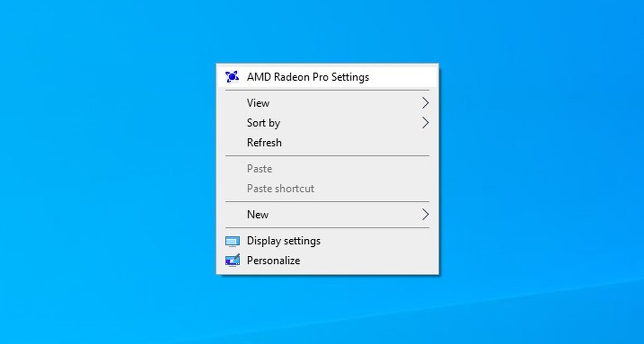Click the separator line below Refresh
The image size is (644, 344).
coord(327,155)
